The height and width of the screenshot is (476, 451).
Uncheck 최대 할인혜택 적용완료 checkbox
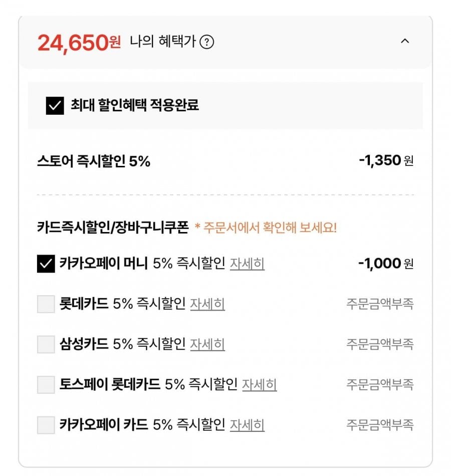tap(55, 106)
